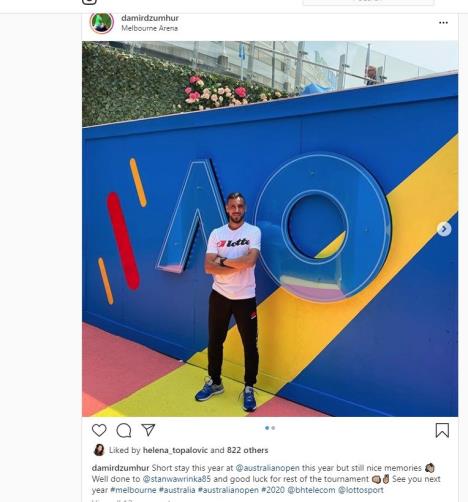Open comments with the speech bubble icon
The image size is (468, 502).
[x=124, y=430]
